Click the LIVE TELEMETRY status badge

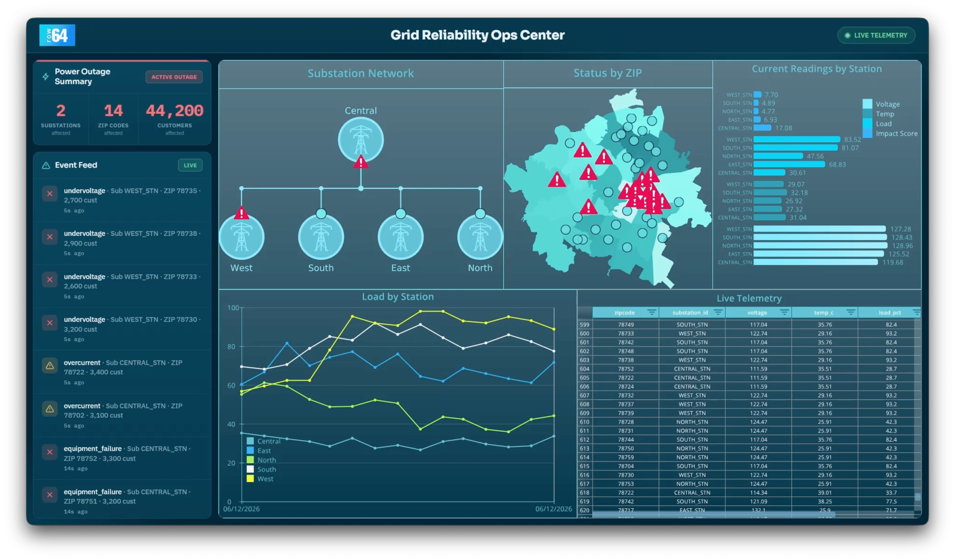coord(876,35)
